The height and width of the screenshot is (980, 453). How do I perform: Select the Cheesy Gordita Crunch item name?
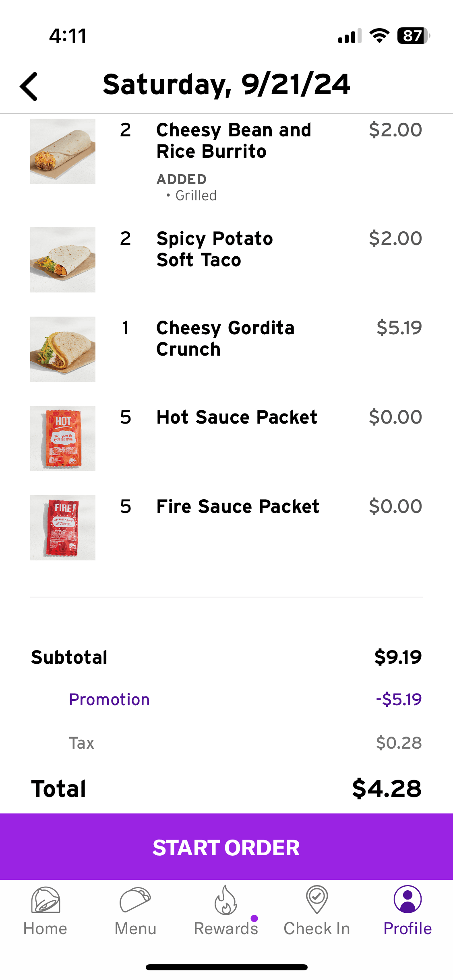point(225,338)
